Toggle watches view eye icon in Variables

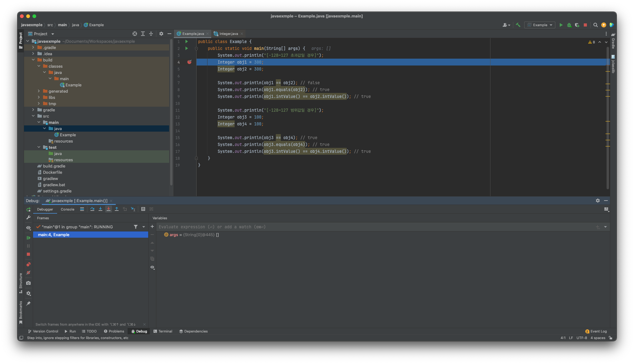[152, 267]
